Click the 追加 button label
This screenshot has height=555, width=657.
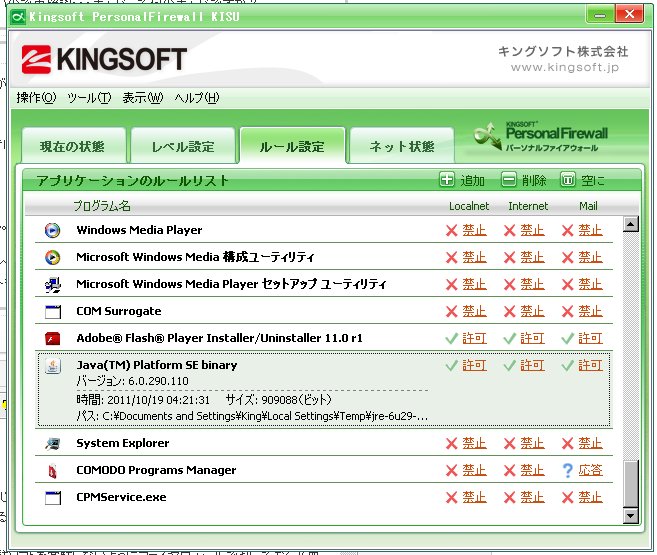click(x=473, y=181)
